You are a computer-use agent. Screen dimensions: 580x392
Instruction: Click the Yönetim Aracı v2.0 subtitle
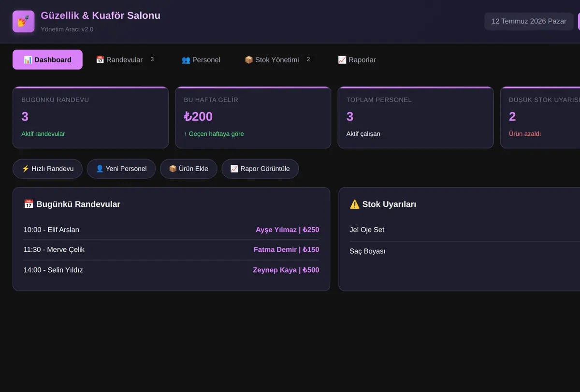(x=67, y=29)
